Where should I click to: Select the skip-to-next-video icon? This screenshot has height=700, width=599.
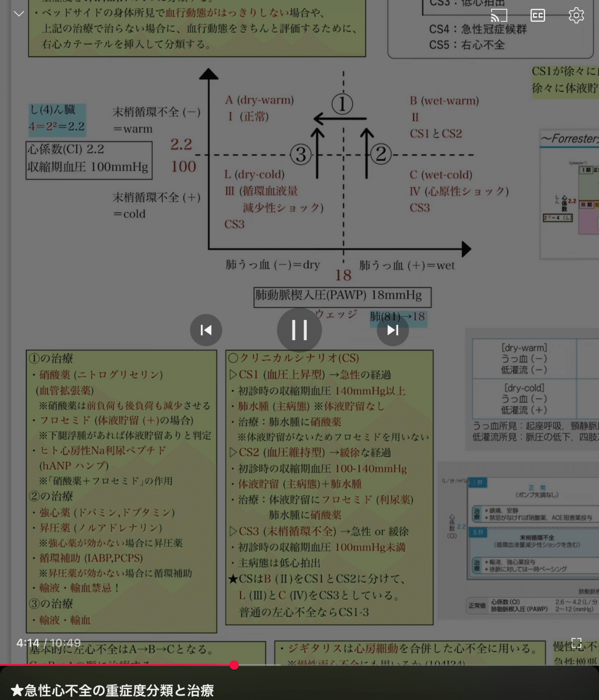[392, 330]
